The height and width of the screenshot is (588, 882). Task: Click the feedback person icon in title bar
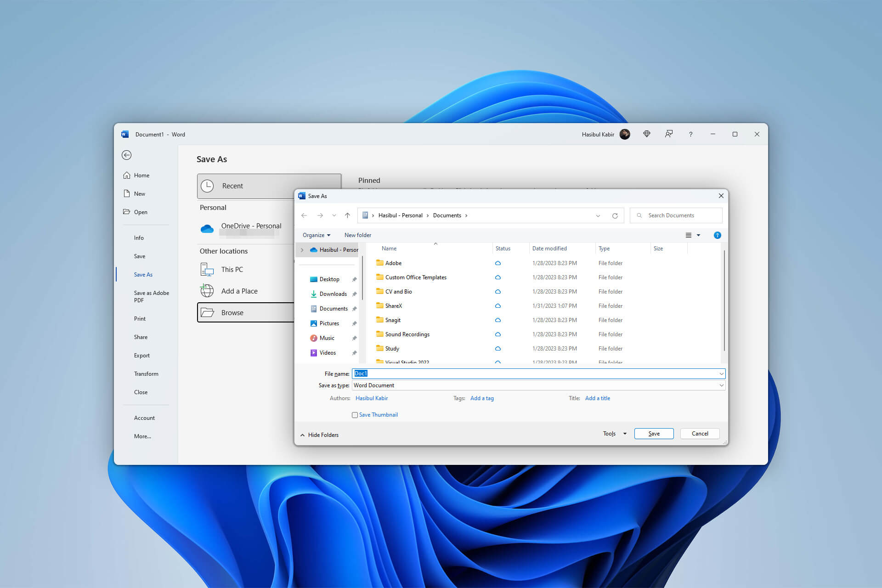pyautogui.click(x=669, y=134)
